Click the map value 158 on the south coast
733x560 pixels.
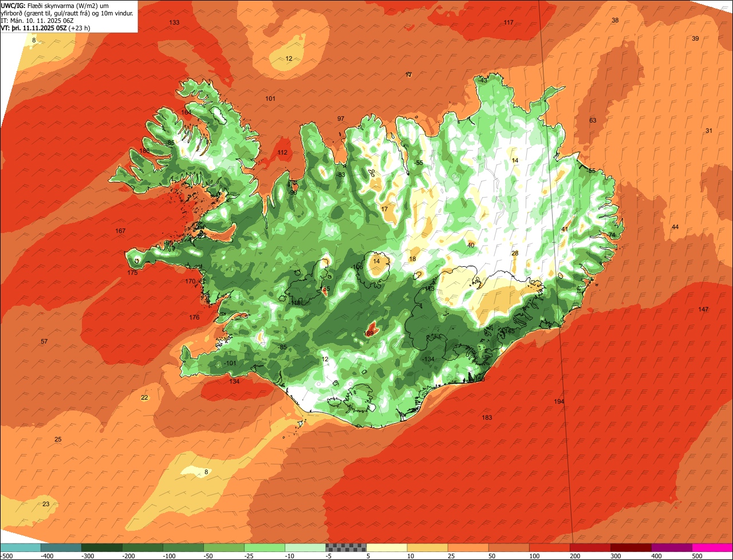pos(480,379)
